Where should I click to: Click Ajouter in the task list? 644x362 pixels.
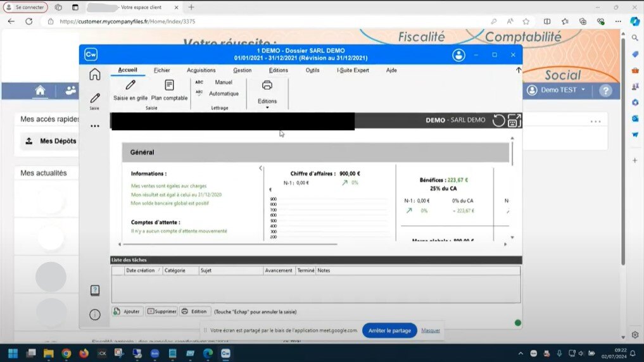click(x=127, y=311)
